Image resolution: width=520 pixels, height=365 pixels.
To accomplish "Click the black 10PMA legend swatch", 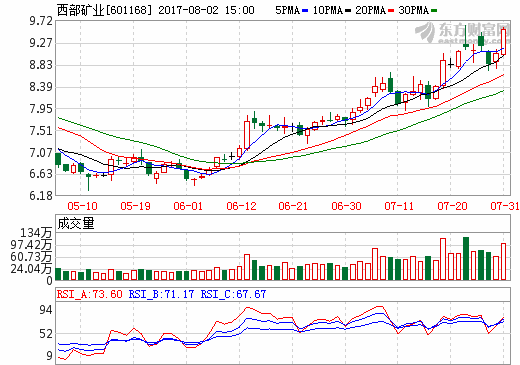I will click(348, 11).
